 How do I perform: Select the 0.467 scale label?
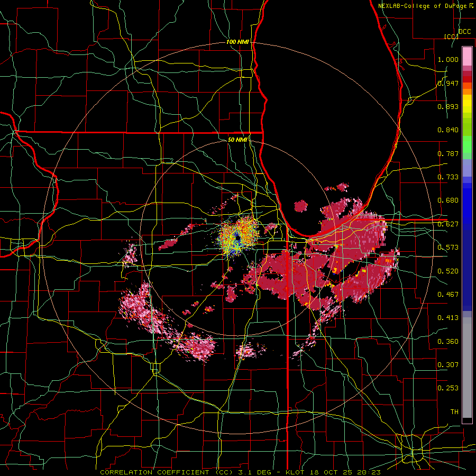click(x=448, y=295)
